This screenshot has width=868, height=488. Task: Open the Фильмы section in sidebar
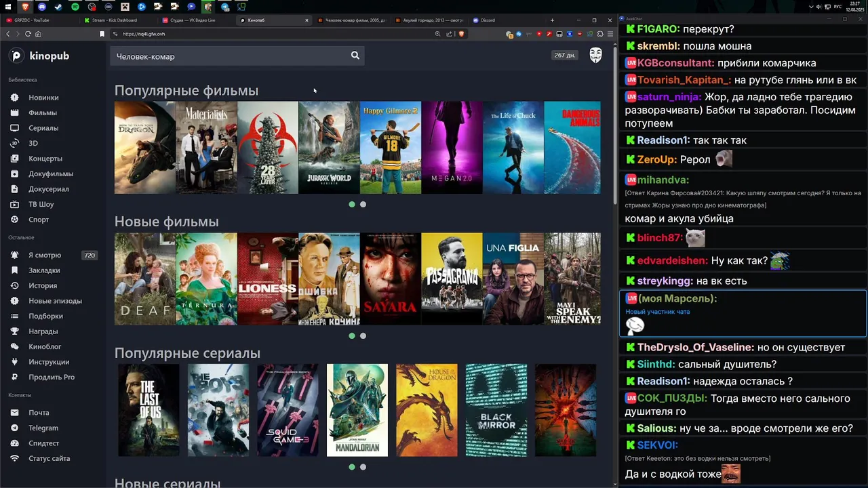click(43, 113)
